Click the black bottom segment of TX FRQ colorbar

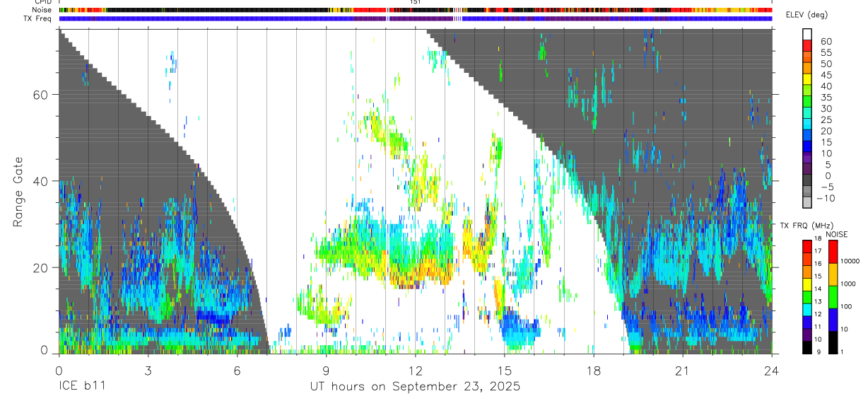pos(807,347)
